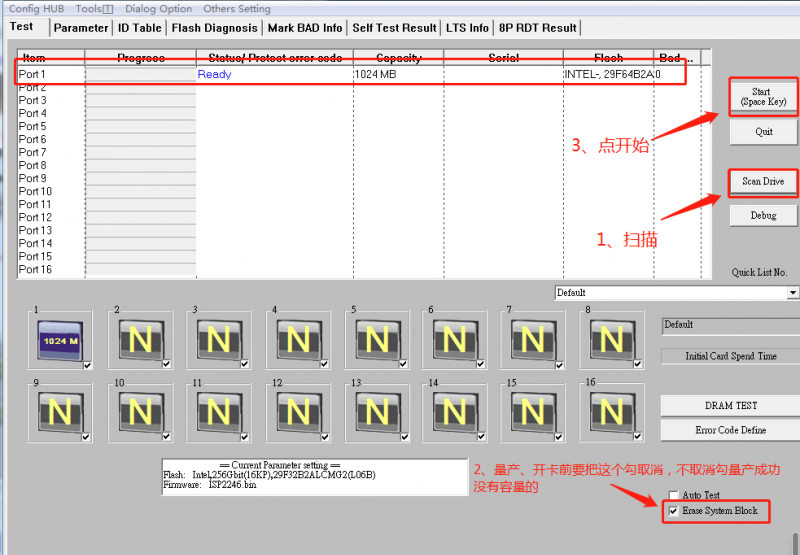Toggle the checkbox under port 9 icon

[86, 437]
